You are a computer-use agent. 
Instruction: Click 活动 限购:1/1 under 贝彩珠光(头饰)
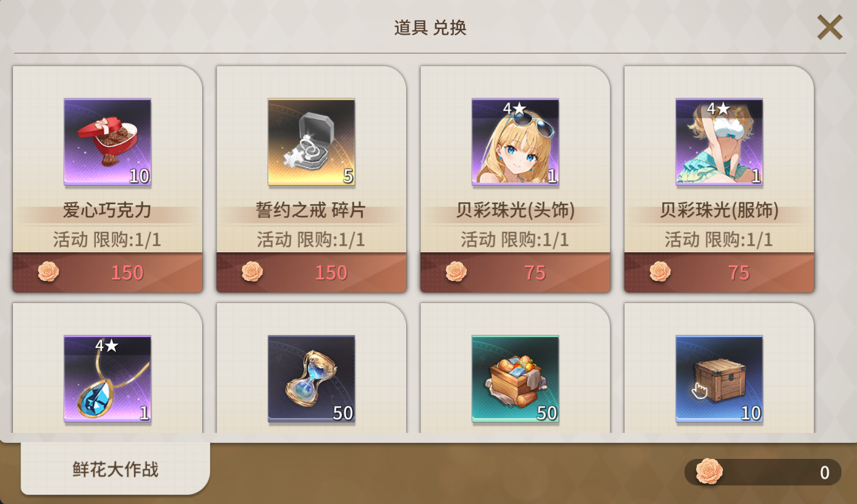516,239
